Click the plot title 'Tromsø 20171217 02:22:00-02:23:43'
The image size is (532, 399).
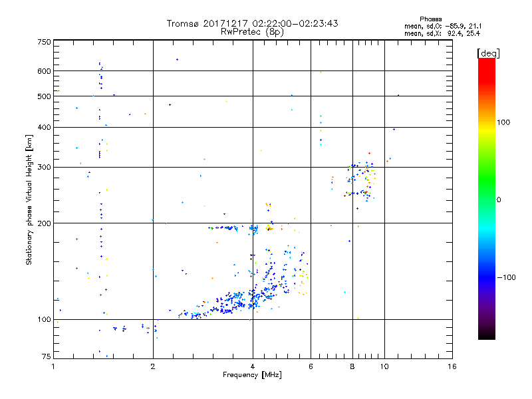[252, 23]
